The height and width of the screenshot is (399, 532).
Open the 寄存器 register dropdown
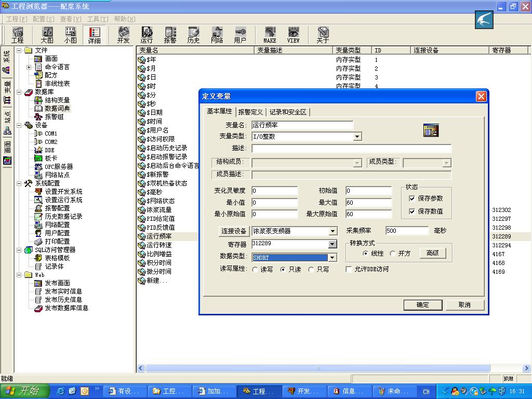332,244
